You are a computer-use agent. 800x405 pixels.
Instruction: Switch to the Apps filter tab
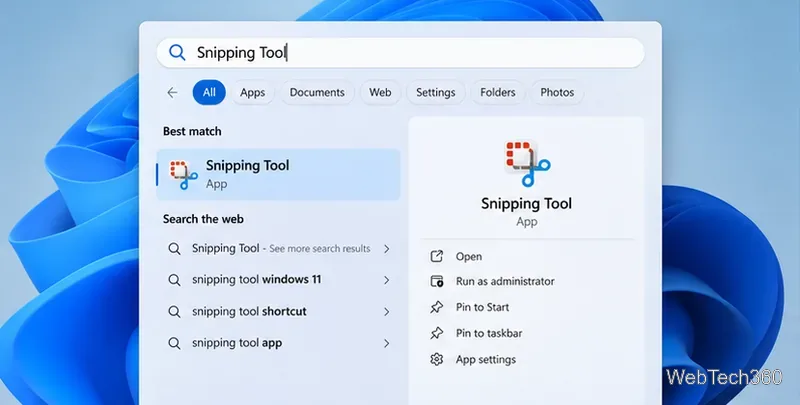(x=253, y=92)
